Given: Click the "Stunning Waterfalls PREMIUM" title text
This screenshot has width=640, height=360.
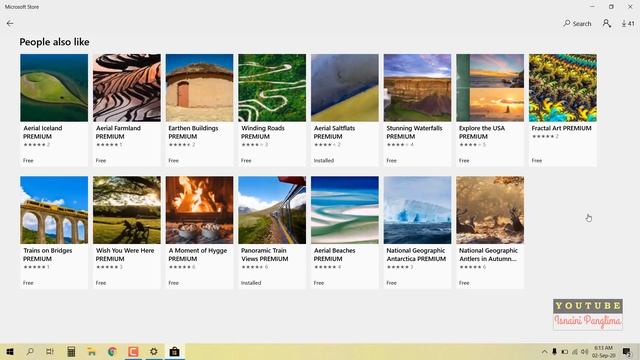Looking at the screenshot, I should coord(414,132).
